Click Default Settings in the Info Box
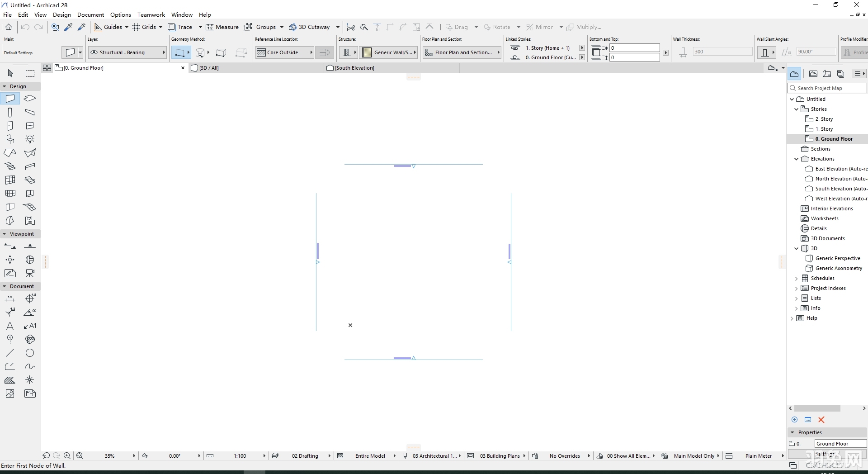 coord(18,52)
